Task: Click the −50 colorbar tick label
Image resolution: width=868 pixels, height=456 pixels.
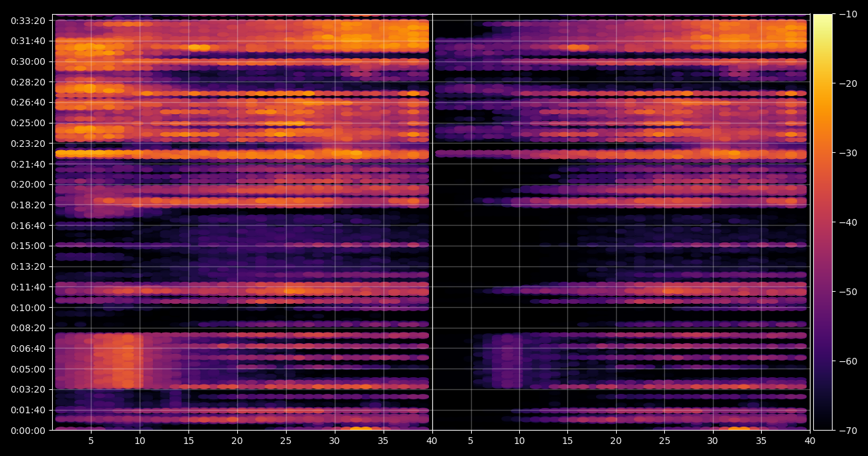Action: tap(847, 292)
